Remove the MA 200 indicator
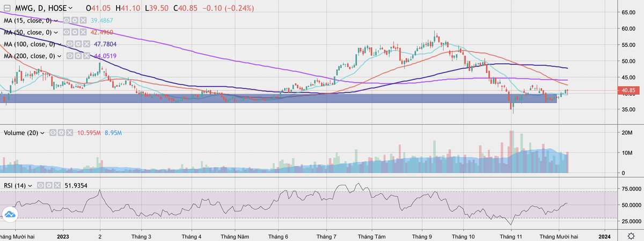 tap(87, 56)
